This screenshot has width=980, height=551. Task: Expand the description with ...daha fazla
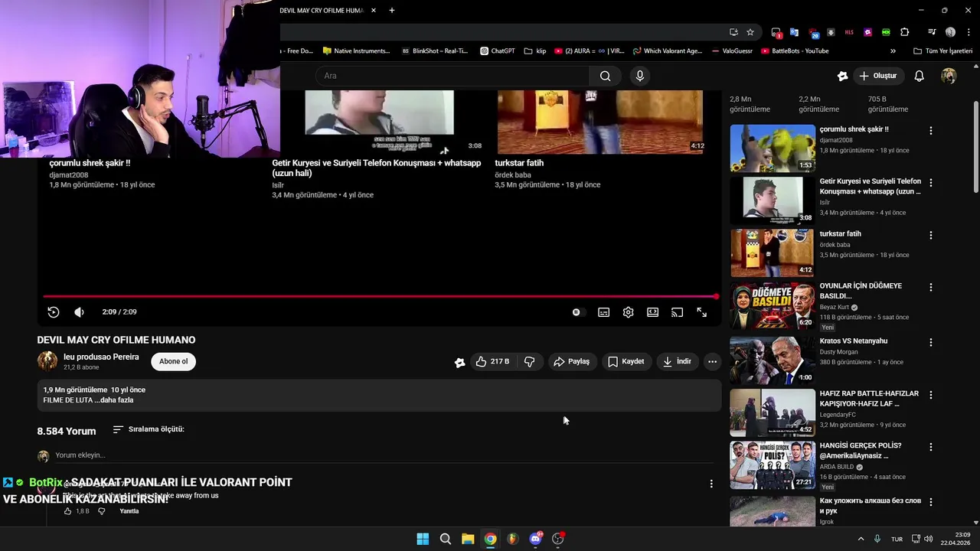pyautogui.click(x=113, y=400)
